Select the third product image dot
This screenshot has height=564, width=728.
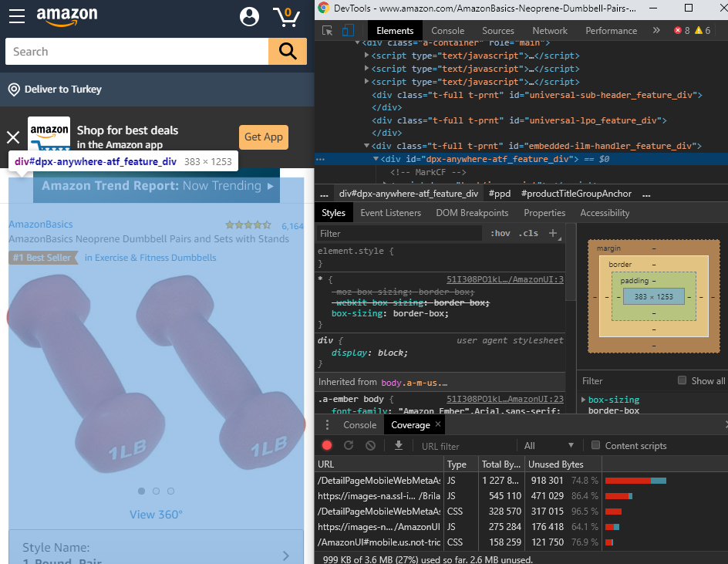coord(171,491)
